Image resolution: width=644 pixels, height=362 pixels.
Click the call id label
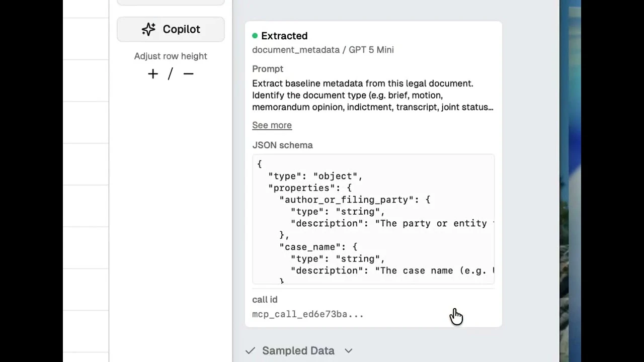pos(265,300)
